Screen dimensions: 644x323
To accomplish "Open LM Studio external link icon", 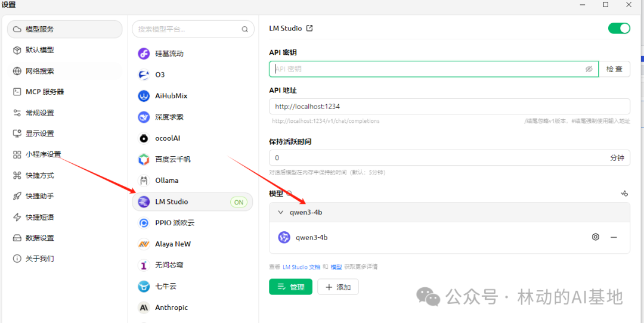I will 309,29.
